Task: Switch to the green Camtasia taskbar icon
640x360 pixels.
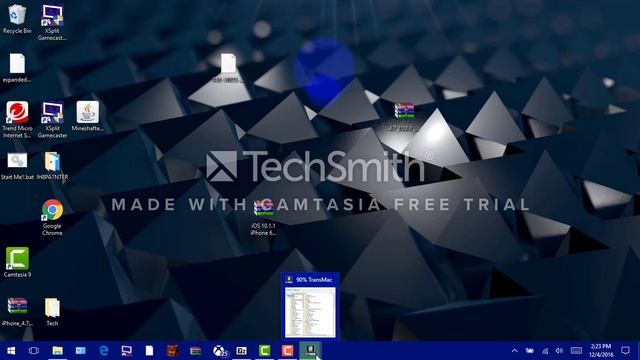Action: (x=264, y=351)
